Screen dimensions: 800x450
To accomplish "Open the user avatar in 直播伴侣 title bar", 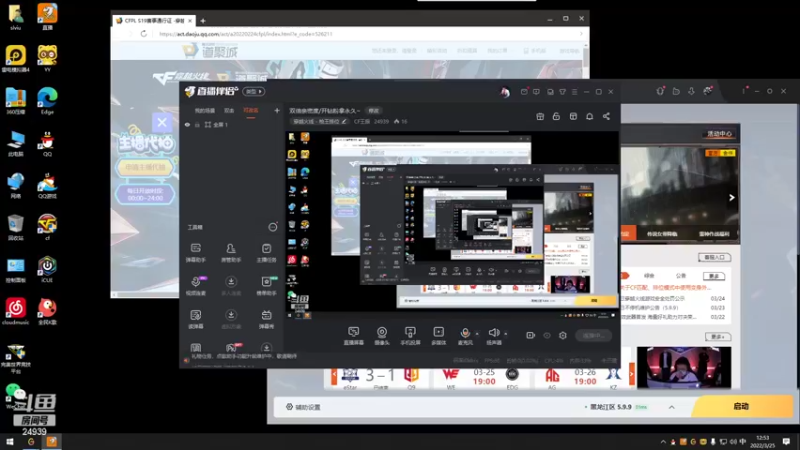I will click(x=505, y=92).
